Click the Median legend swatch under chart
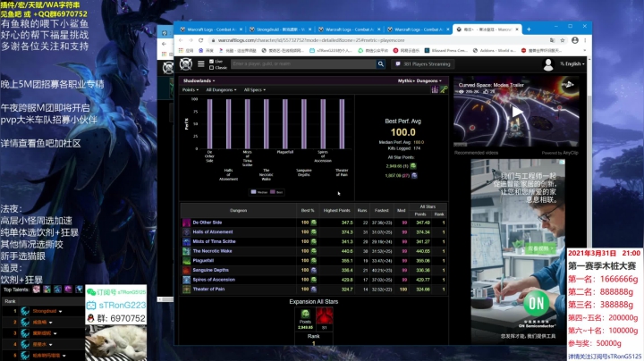 coord(253,192)
